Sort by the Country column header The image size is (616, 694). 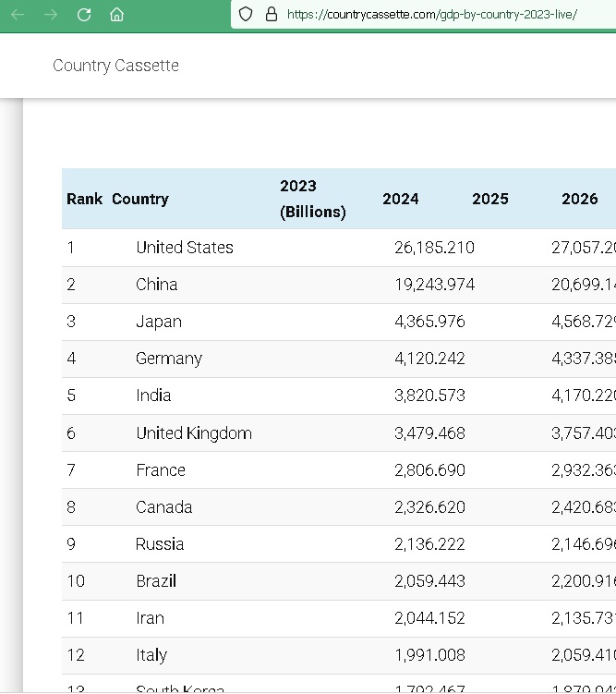[140, 200]
